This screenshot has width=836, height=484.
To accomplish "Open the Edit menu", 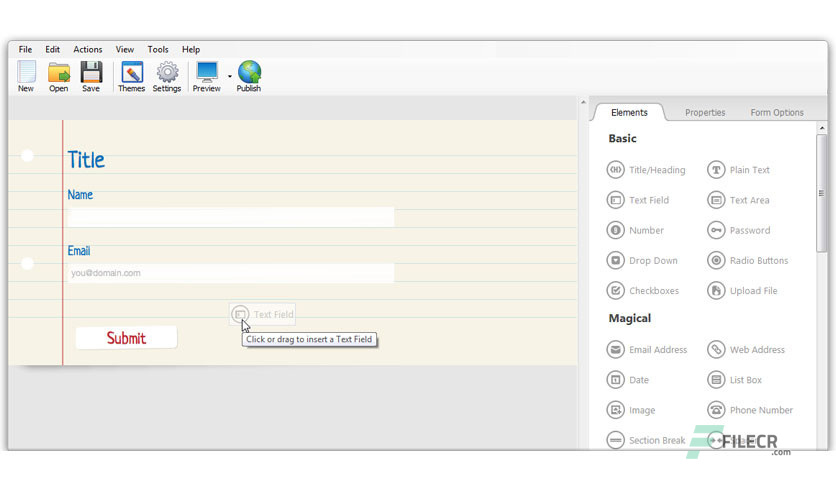I will pos(52,50).
